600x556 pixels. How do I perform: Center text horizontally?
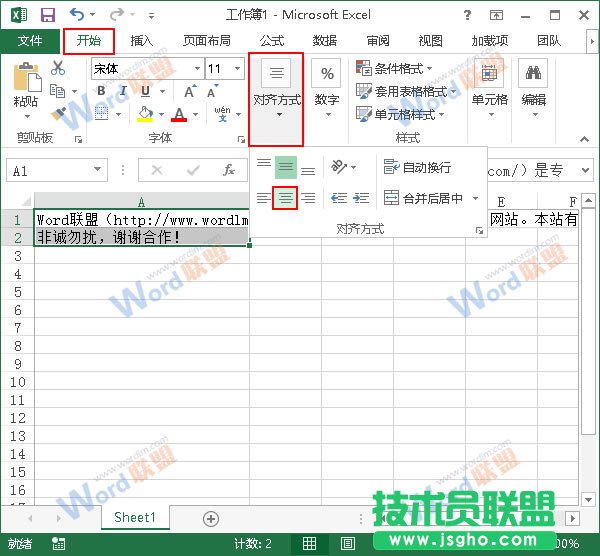tap(285, 198)
